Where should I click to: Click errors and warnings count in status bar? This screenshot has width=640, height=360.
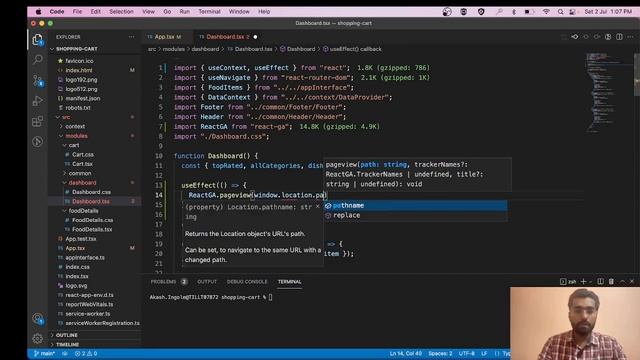tap(86, 353)
